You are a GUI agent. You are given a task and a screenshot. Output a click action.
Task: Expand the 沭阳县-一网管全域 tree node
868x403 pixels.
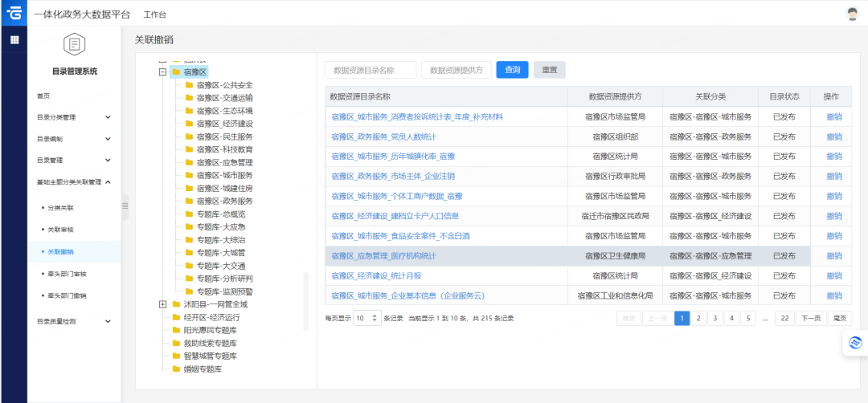point(162,304)
